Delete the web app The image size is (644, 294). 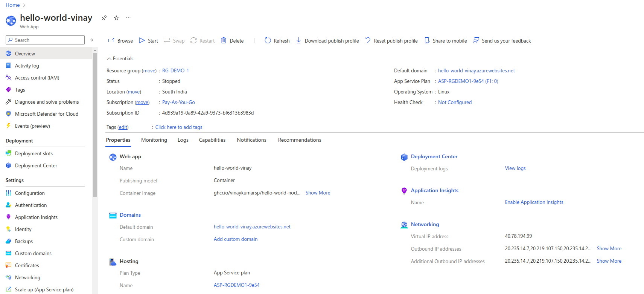[x=232, y=41]
